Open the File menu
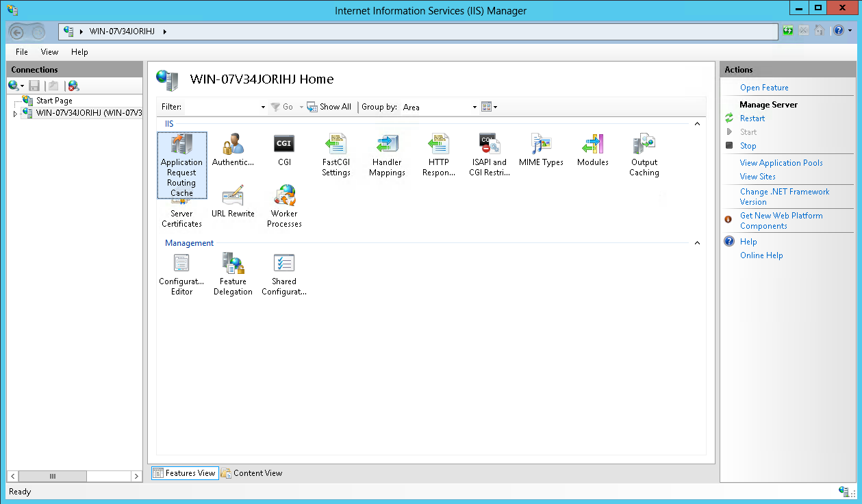 (x=22, y=52)
